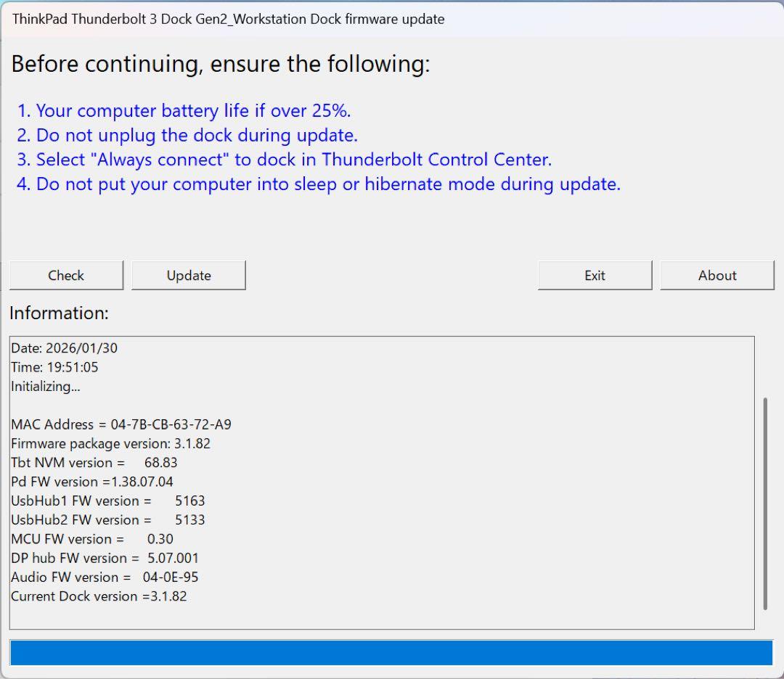Open the About dialog
784x679 pixels.
tap(717, 276)
